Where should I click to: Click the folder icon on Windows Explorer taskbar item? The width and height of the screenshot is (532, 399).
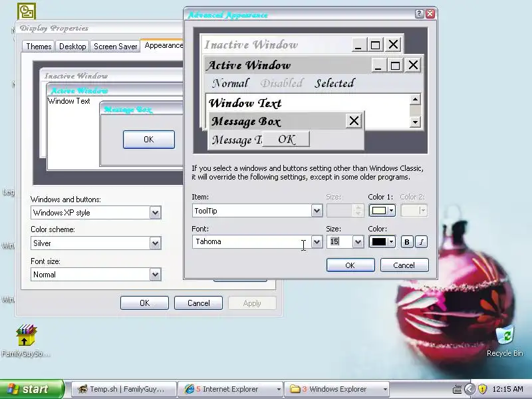(295, 389)
